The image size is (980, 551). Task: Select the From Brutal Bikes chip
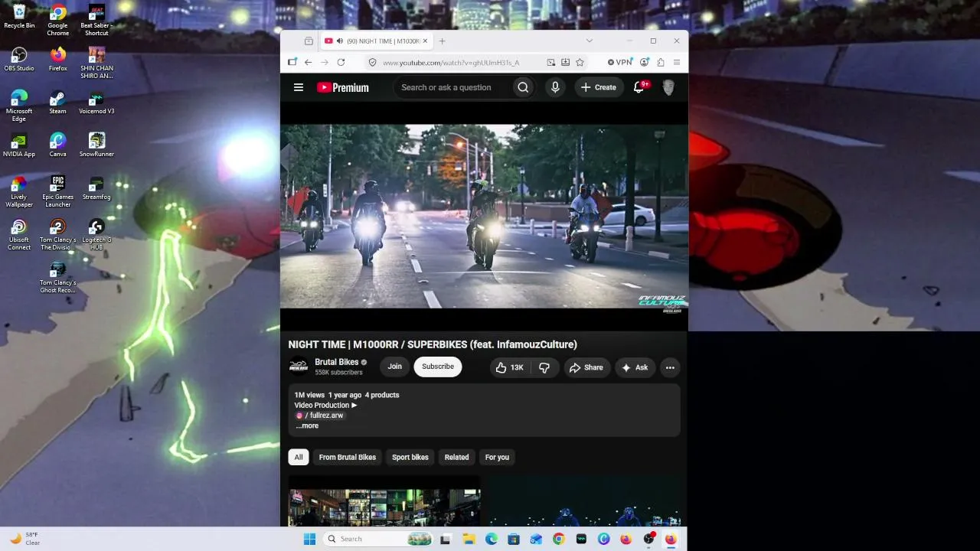(x=348, y=457)
